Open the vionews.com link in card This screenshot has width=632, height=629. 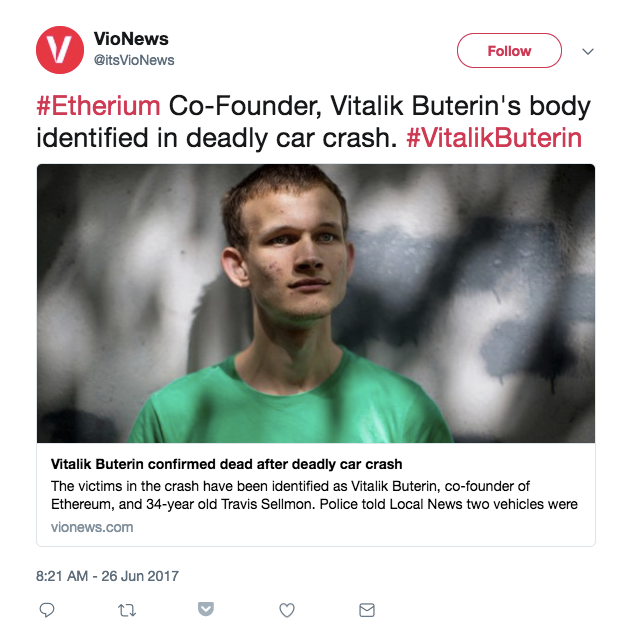click(92, 527)
